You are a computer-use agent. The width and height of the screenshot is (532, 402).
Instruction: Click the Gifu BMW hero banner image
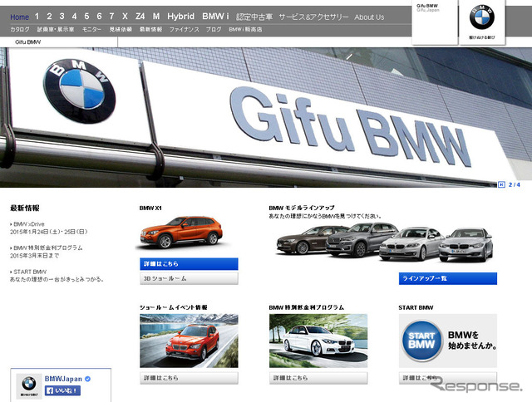coord(266,117)
